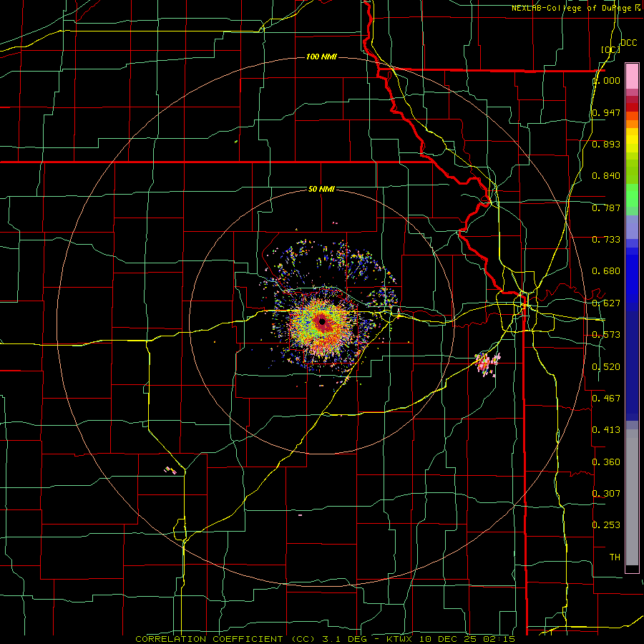This screenshot has height=644, width=644.
Task: Click the 0.360 color scale value
Action: tap(606, 462)
